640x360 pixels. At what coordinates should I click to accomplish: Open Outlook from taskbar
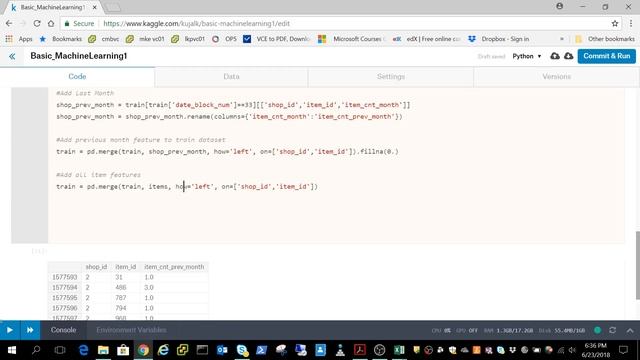tap(222, 350)
